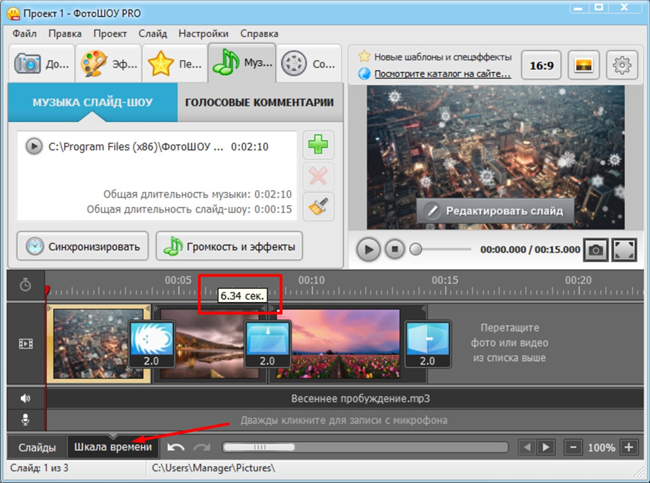Screen dimensions: 650x483
Task: Click the timeline horizontal scrollbar thumb
Action: pyautogui.click(x=259, y=447)
